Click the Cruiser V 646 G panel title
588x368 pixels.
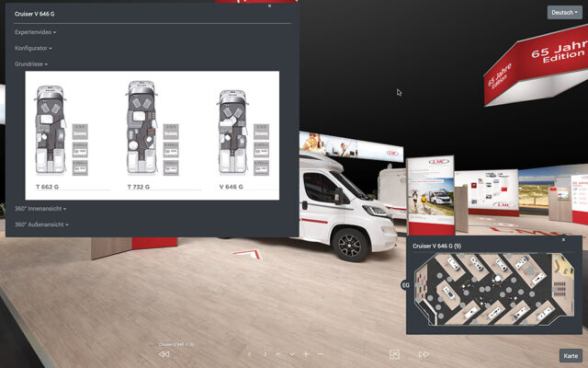pos(35,14)
